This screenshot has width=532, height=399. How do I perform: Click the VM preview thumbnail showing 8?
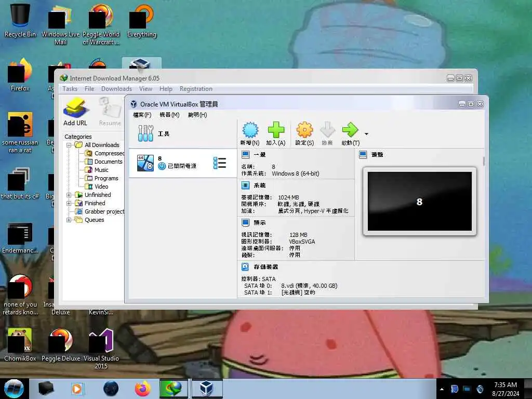tap(420, 201)
